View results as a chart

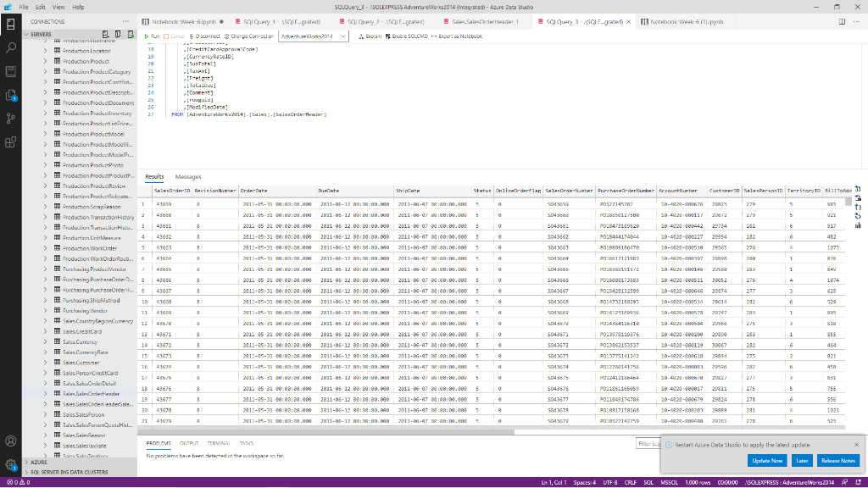point(858,225)
